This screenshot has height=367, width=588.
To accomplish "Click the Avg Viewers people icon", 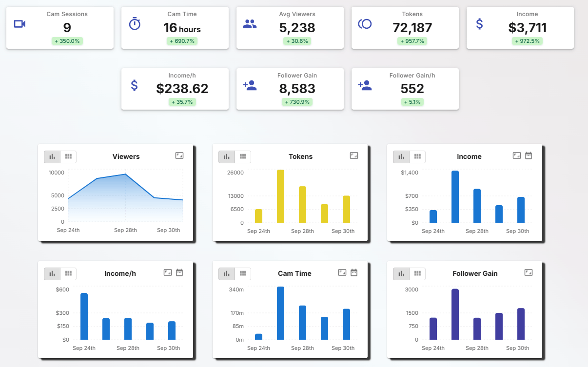I will coord(250,24).
